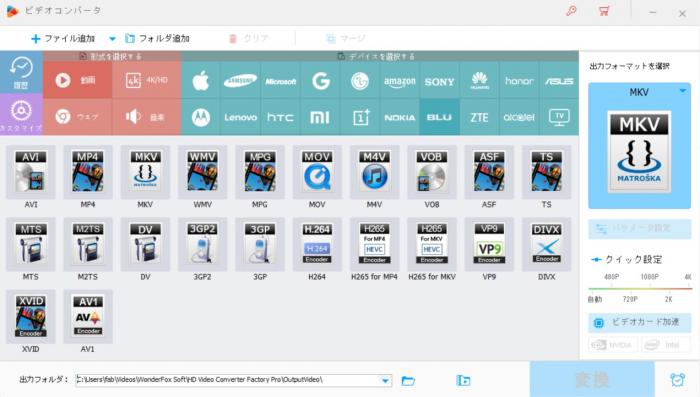The width and height of the screenshot is (700, 397).
Task: Open Huawei device presets
Action: [479, 81]
